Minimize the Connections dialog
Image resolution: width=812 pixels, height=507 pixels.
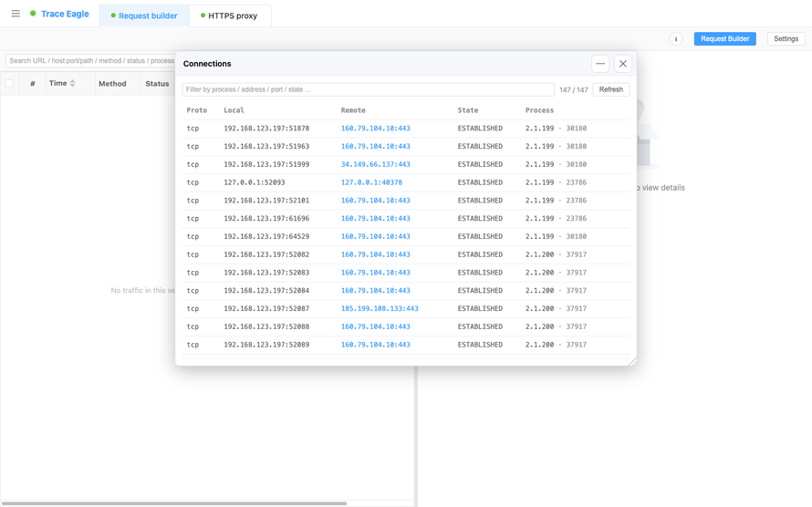(600, 64)
